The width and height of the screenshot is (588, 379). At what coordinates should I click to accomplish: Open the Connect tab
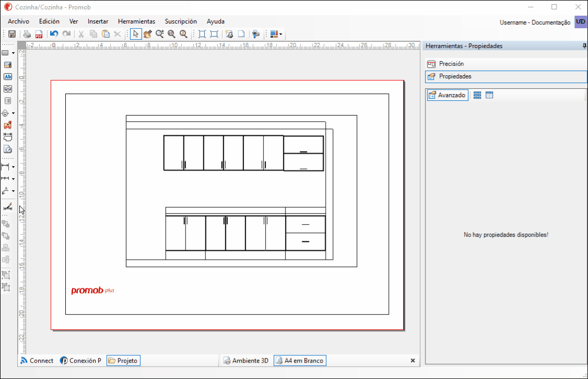point(37,361)
